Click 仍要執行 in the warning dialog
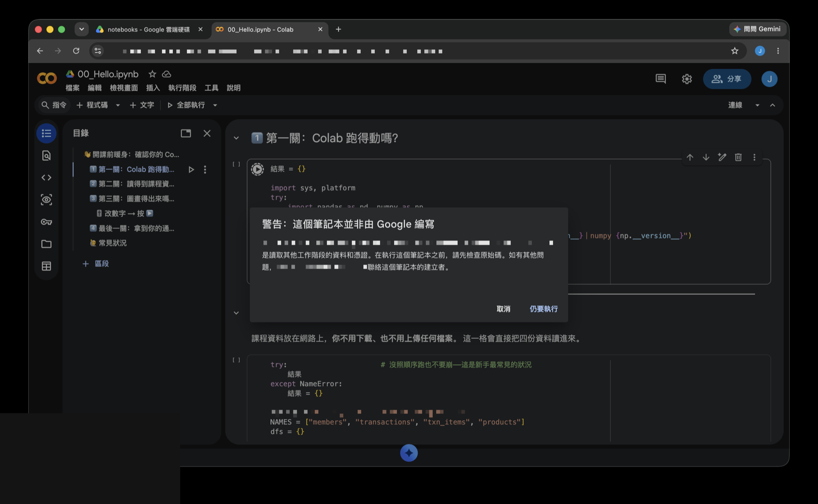The height and width of the screenshot is (504, 818). tap(544, 309)
